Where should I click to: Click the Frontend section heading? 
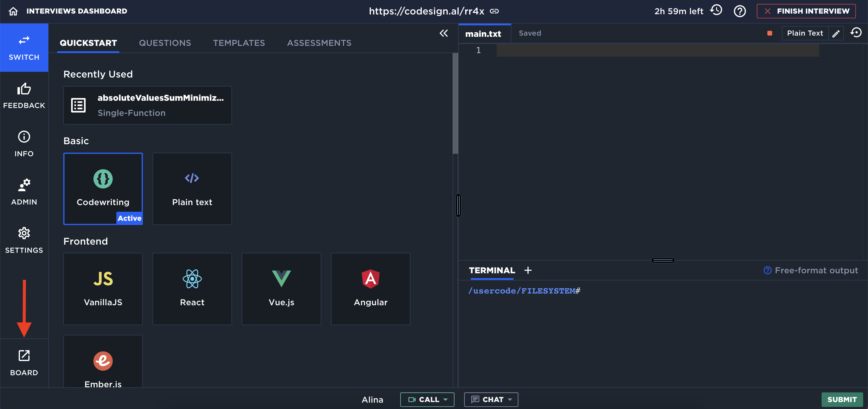tap(86, 241)
